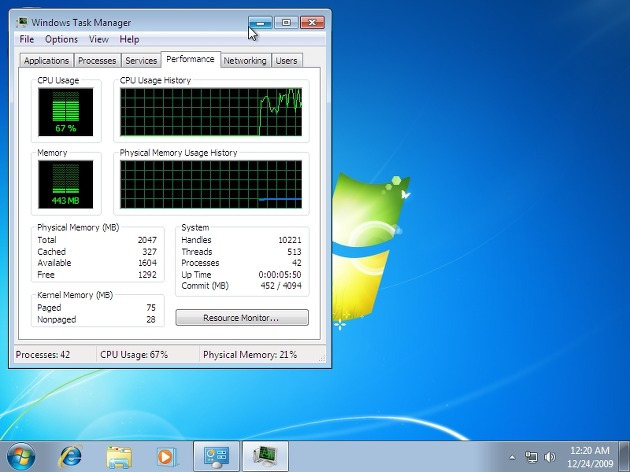Maximize the Task Manager window
This screenshot has height=472, width=630.
tap(286, 22)
